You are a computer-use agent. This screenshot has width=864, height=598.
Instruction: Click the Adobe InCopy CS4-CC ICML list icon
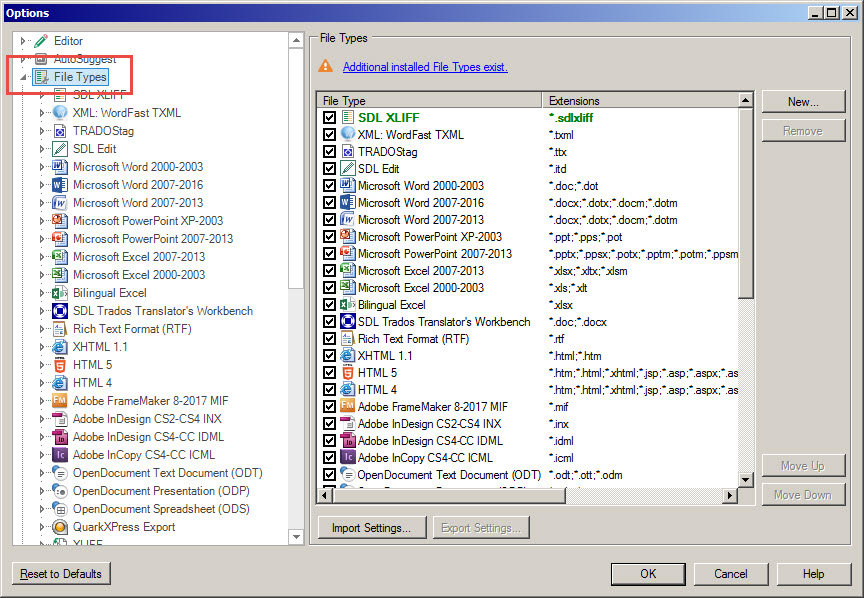[x=348, y=458]
